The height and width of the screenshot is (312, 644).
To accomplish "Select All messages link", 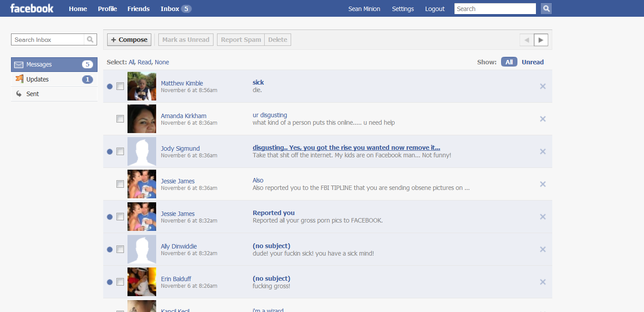I will coord(131,62).
